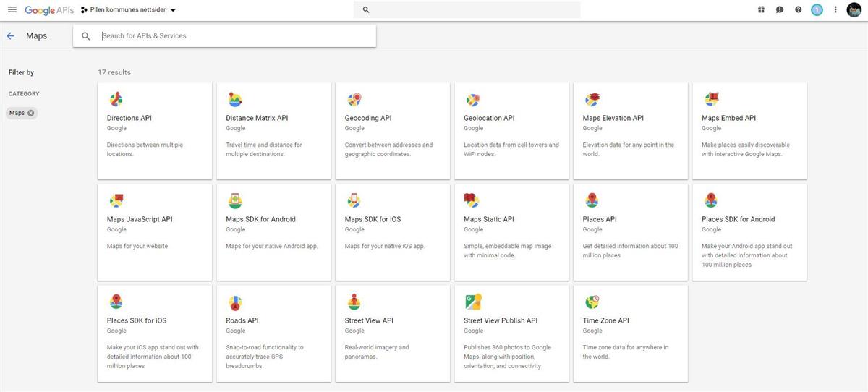Open the help question mark icon
Image resolution: width=868 pixels, height=392 pixels.
click(799, 10)
